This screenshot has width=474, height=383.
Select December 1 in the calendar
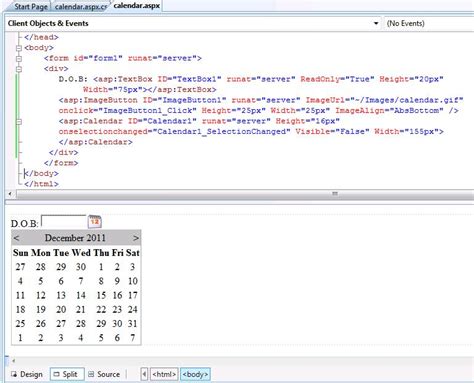click(x=101, y=267)
